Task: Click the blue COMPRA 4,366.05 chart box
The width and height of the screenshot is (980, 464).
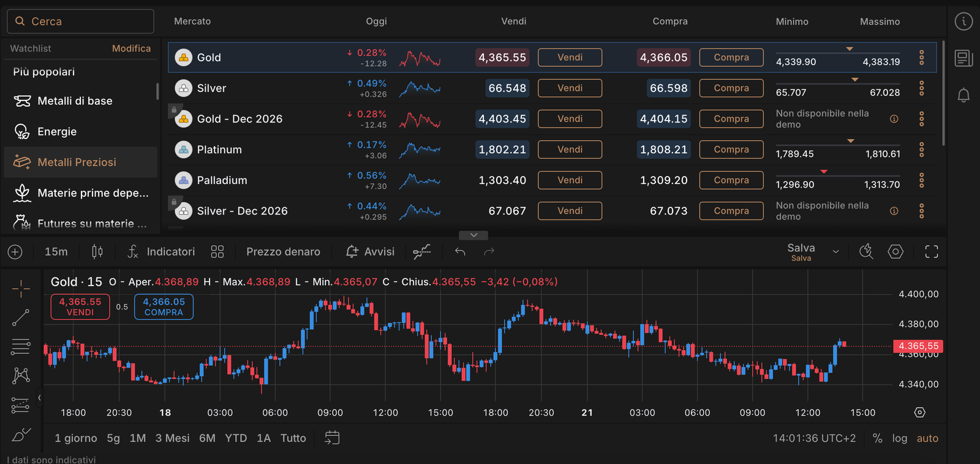Action: point(164,306)
